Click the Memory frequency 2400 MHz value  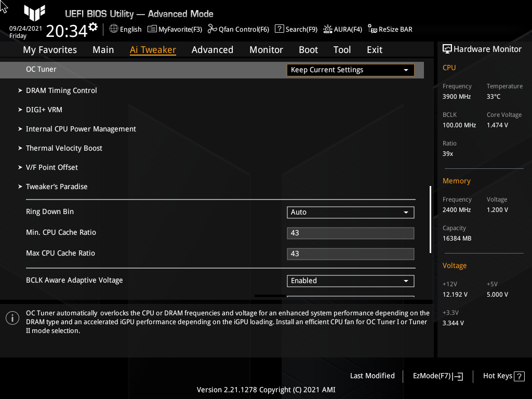tap(456, 210)
